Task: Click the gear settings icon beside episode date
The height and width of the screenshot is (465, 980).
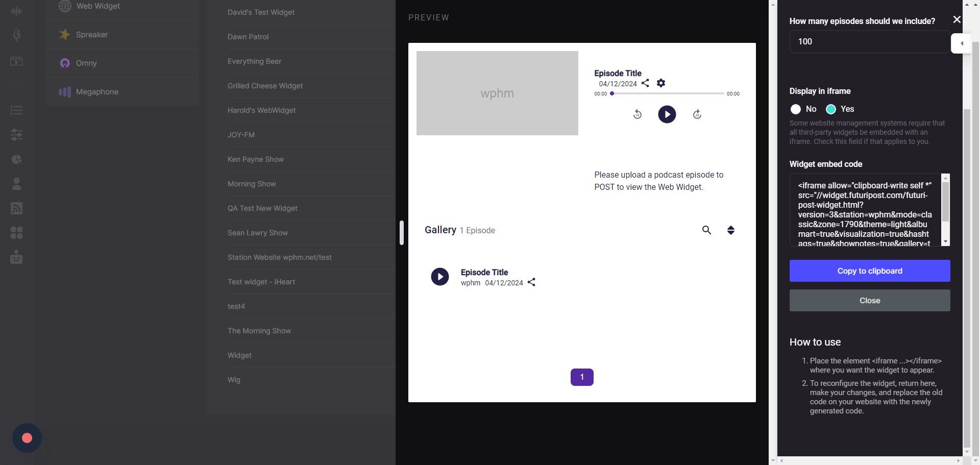Action: [661, 83]
